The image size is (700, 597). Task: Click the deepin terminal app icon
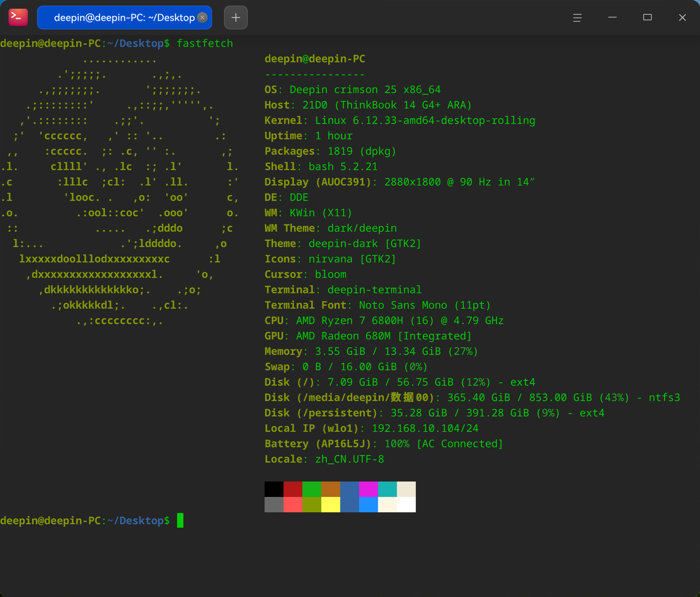(18, 17)
